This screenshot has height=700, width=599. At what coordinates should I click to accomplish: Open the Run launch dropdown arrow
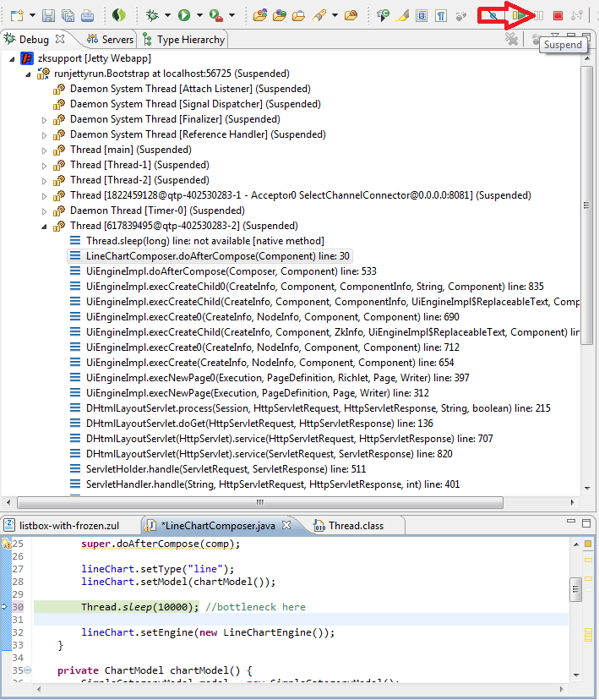coord(199,15)
